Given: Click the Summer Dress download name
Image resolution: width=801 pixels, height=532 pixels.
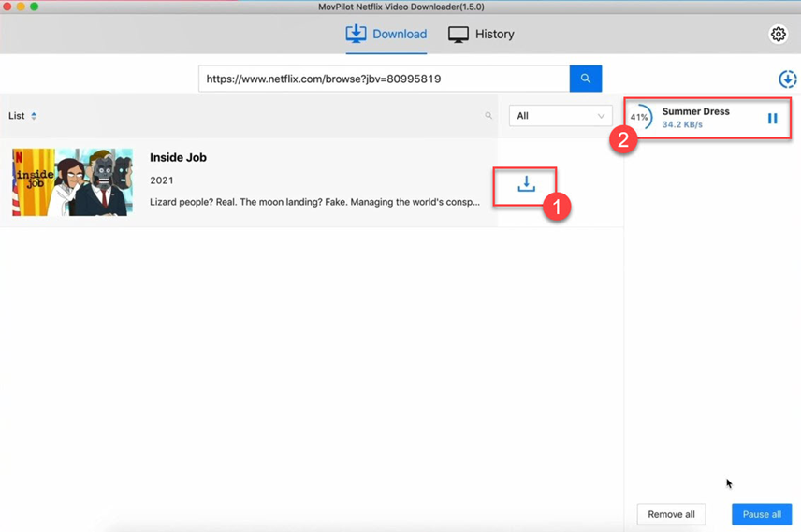Looking at the screenshot, I should pos(695,111).
